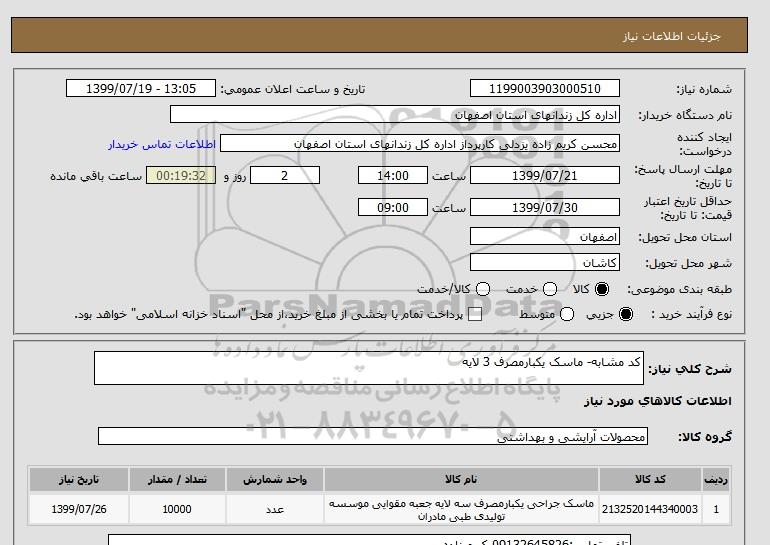Click the validity time field 09:00

tap(393, 207)
